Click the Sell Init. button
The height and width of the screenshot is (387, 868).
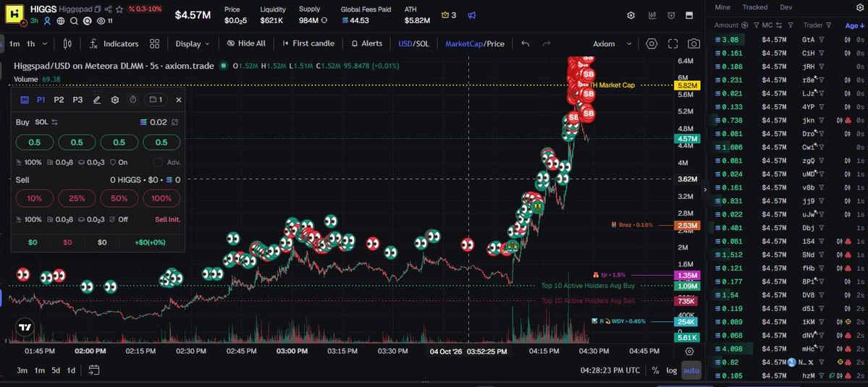168,219
